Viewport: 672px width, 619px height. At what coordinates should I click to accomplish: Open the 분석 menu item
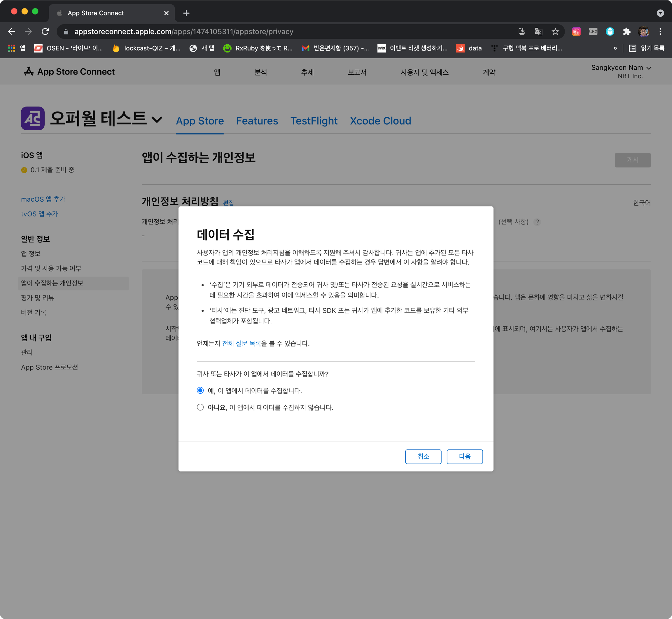260,72
